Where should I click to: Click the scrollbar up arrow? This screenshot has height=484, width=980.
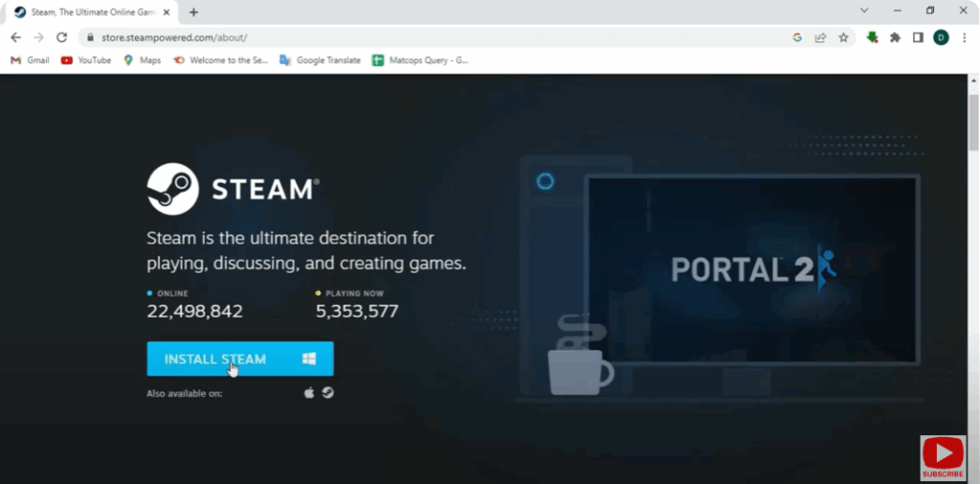[973, 80]
